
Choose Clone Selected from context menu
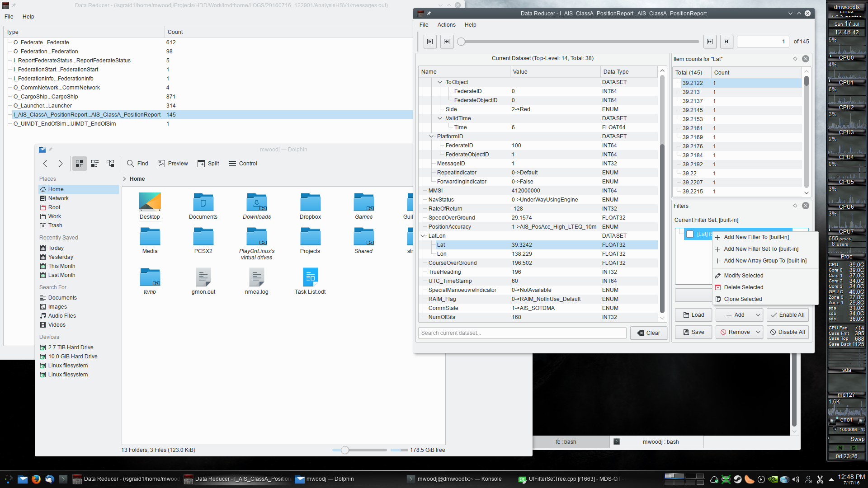[743, 299]
